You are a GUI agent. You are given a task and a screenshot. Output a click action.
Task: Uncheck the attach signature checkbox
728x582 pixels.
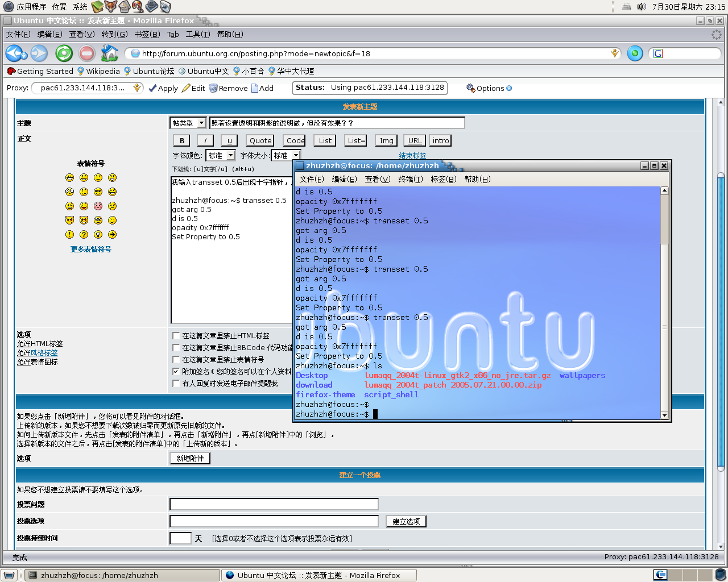pos(176,371)
